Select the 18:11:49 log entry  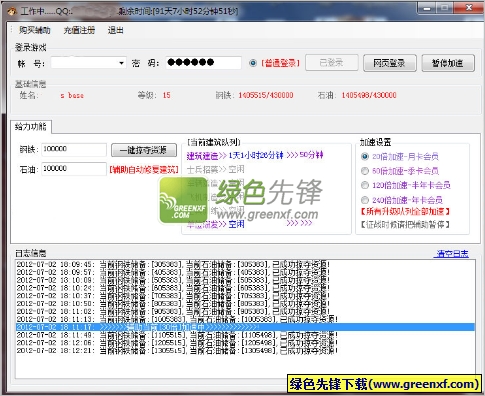pyautogui.click(x=245, y=335)
